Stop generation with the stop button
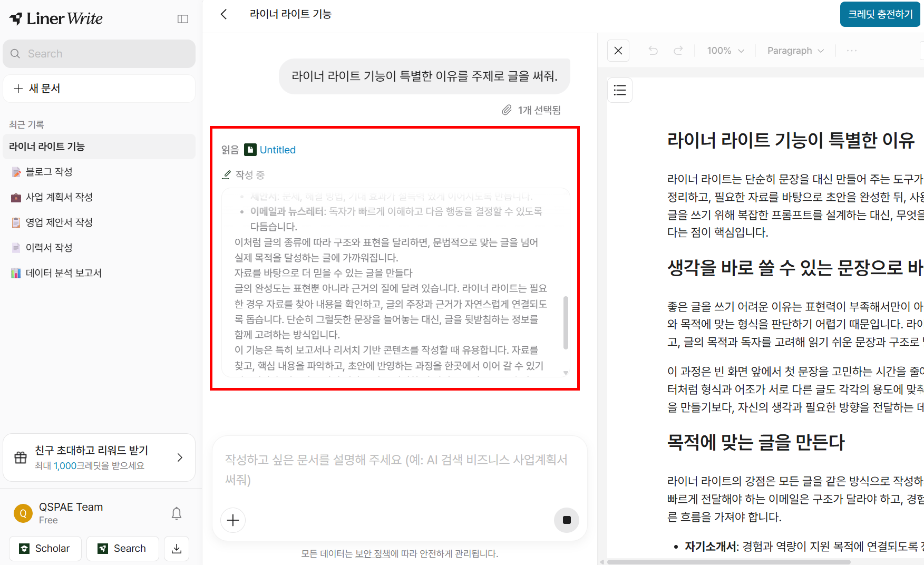 [x=567, y=520]
